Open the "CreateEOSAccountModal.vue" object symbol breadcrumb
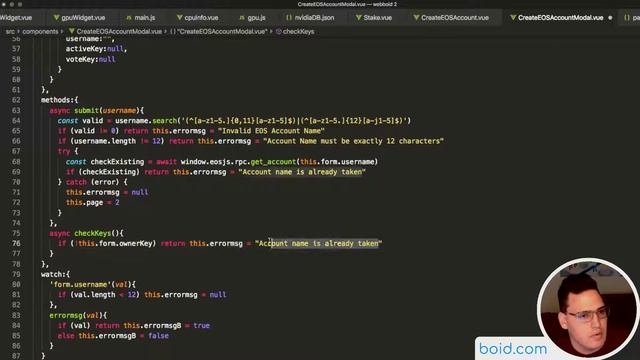This screenshot has width=640, height=360. click(219, 31)
